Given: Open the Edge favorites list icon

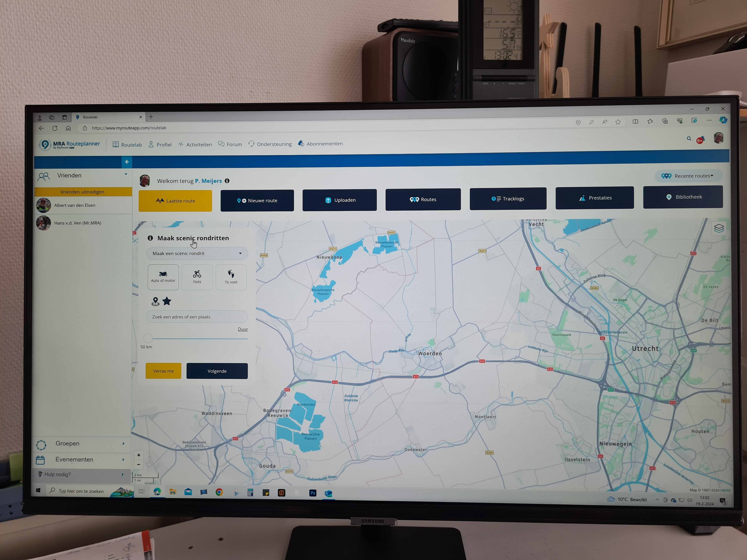Looking at the screenshot, I should click(x=650, y=121).
